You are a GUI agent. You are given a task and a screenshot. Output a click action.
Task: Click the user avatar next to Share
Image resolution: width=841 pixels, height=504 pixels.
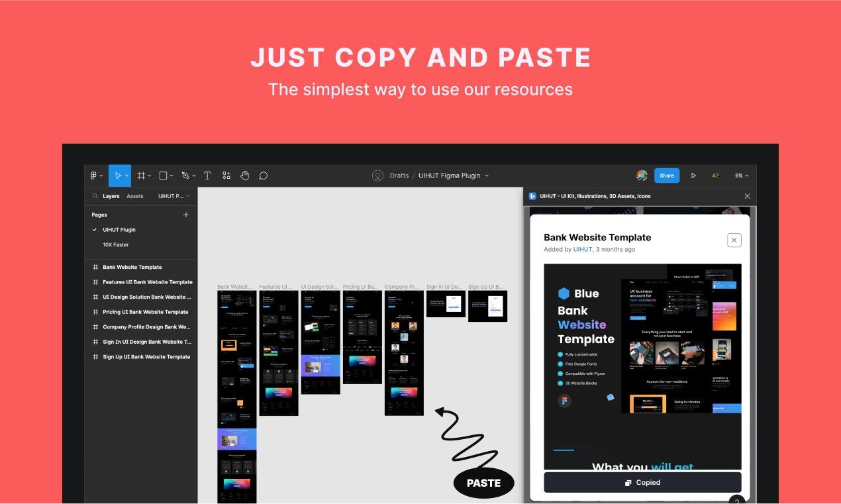642,176
